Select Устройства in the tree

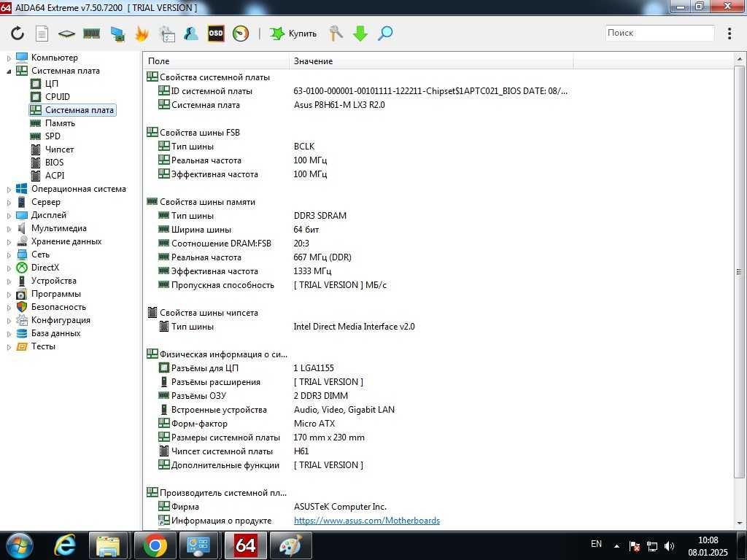[x=53, y=281]
